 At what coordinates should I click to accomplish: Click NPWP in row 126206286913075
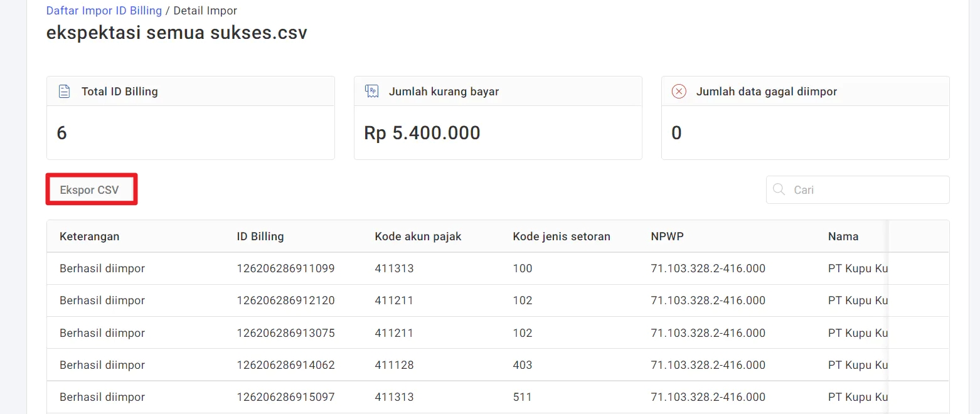pos(708,333)
